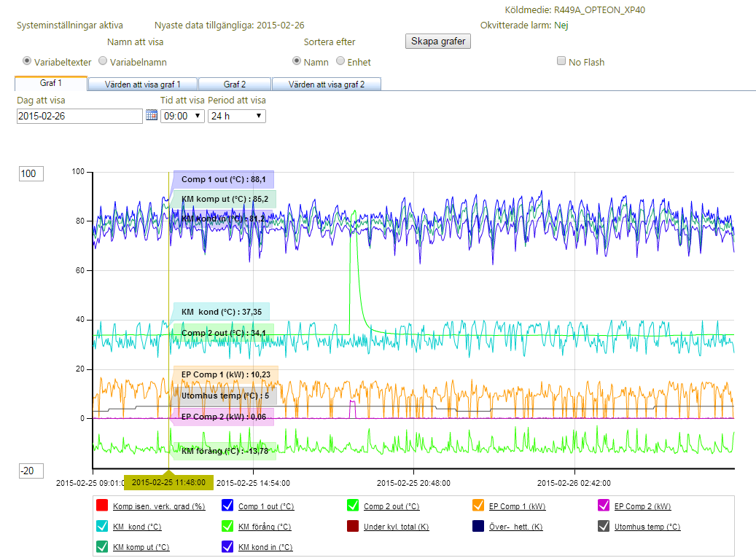756x558 pixels.
Task: Click the Comp 2 out 34,1 value tooltip
Action: coord(224,333)
